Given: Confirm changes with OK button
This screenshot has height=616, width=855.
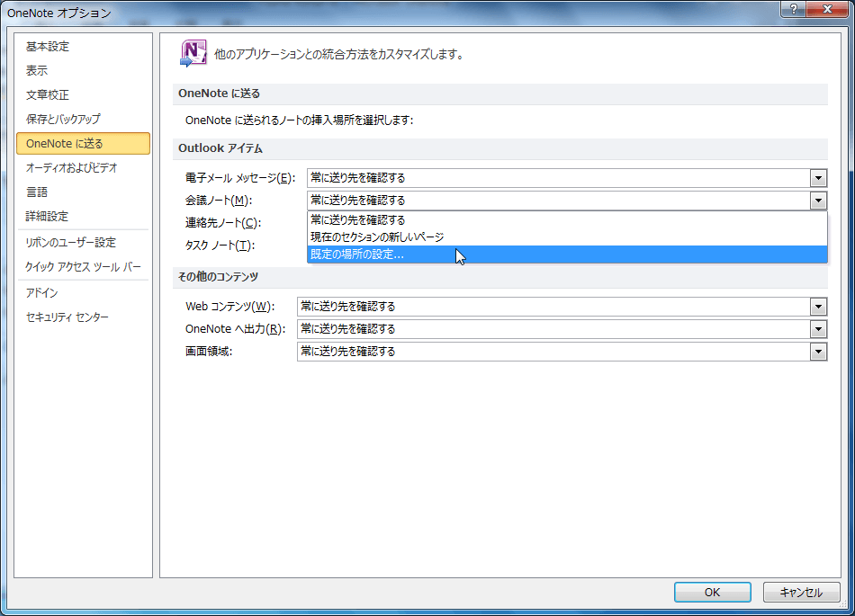Looking at the screenshot, I should (712, 592).
